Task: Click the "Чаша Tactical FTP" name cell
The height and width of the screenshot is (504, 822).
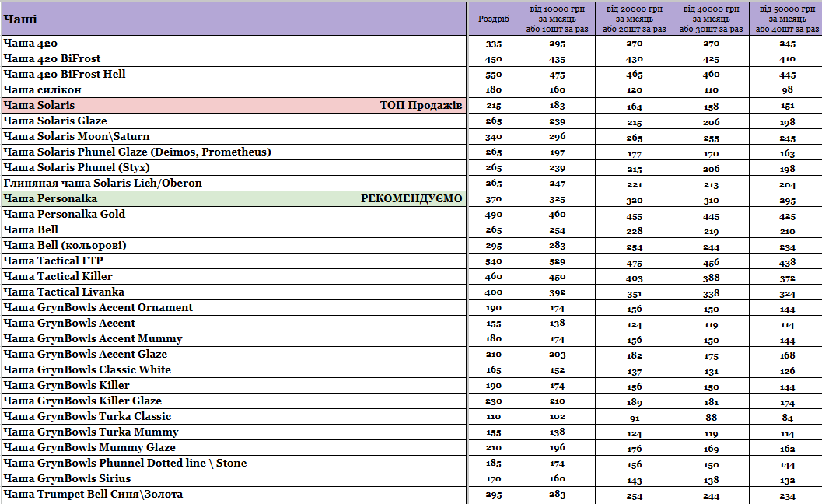Action: pos(53,261)
